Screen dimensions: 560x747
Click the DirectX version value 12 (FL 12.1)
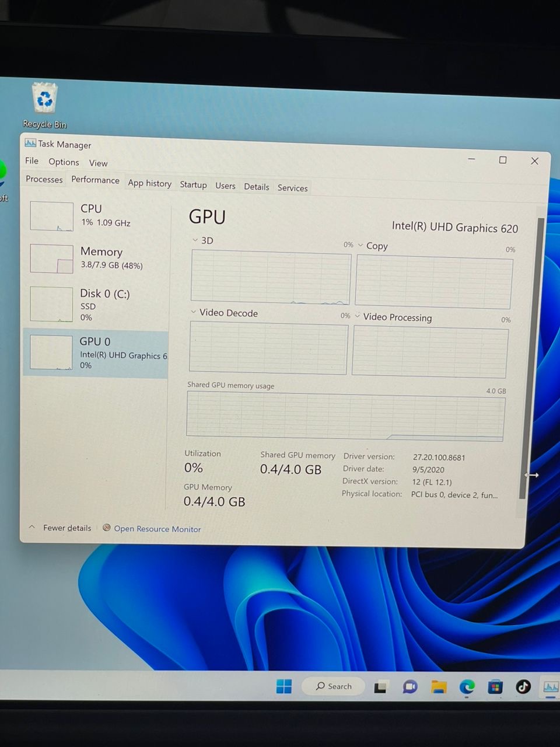click(432, 482)
